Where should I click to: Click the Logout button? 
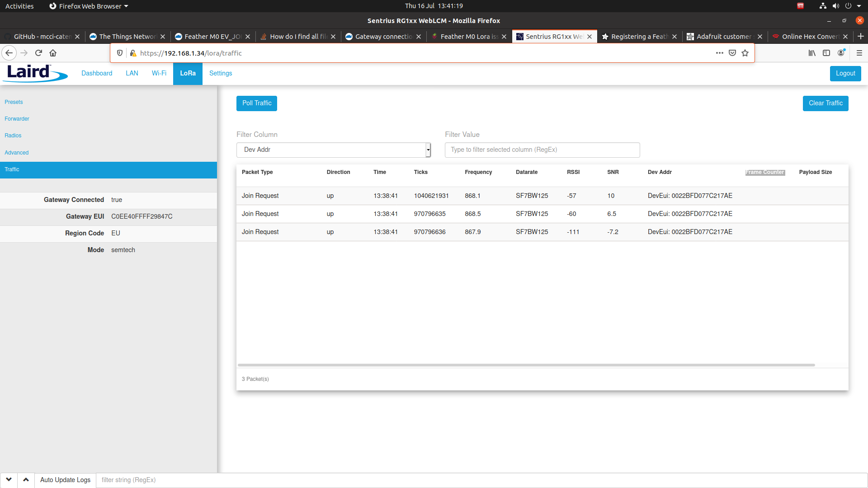point(845,73)
